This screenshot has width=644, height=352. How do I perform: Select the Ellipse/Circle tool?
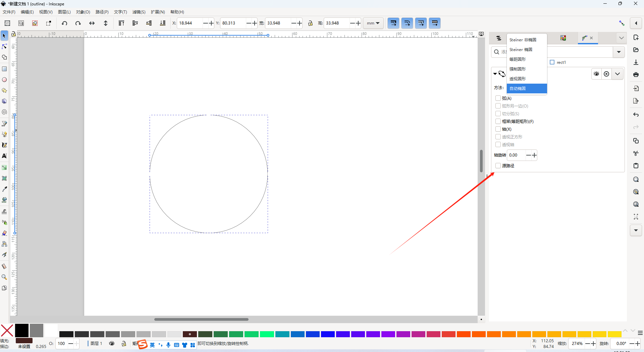(4, 80)
